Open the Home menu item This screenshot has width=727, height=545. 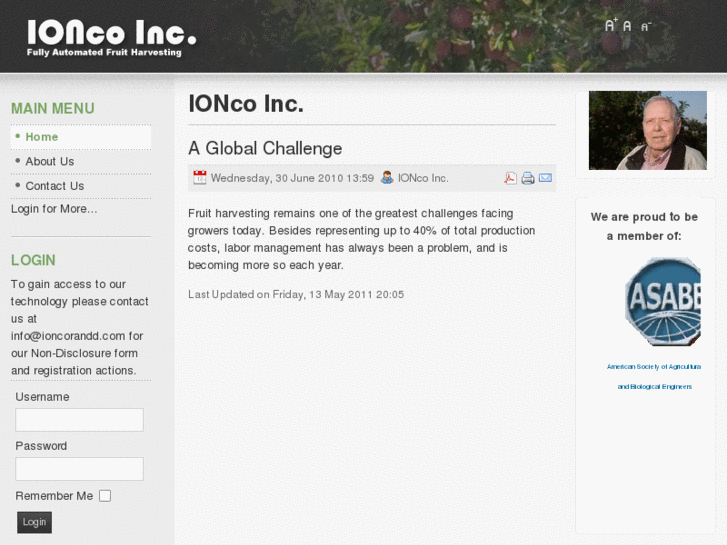pyautogui.click(x=81, y=137)
